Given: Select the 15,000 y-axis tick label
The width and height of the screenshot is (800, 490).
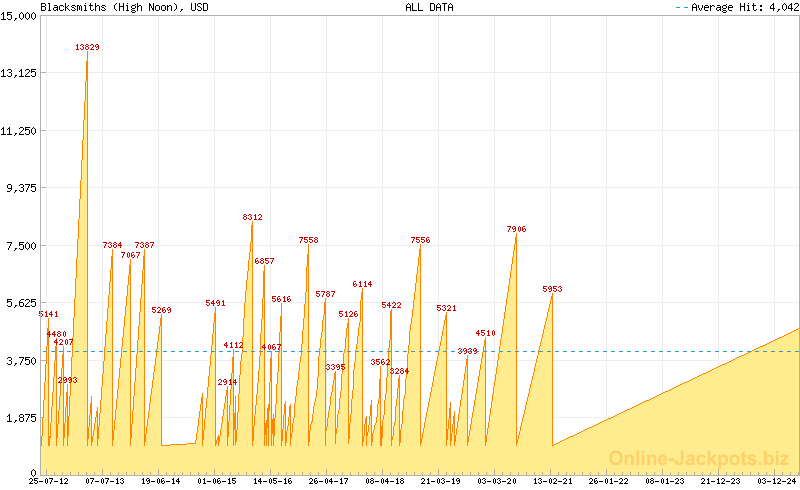Looking at the screenshot, I should [x=20, y=16].
